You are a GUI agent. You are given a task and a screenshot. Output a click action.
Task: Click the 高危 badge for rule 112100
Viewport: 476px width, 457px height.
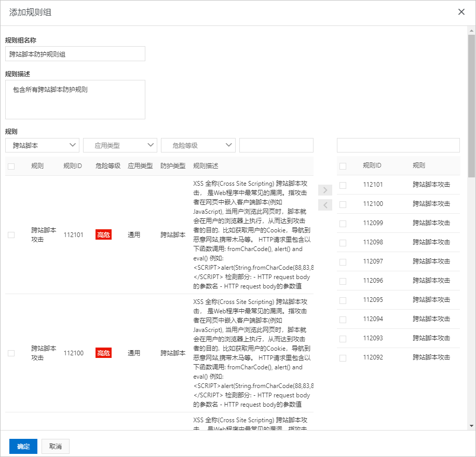(103, 353)
